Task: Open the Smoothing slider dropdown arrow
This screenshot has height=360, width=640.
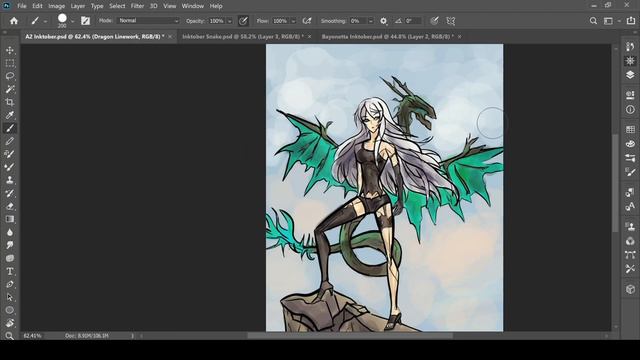Action: (371, 21)
